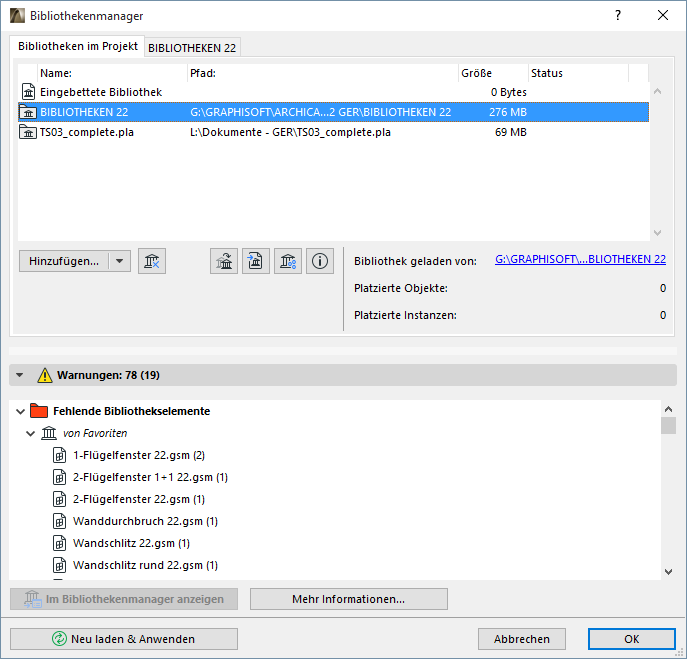Click the warnings list scrollbar up arrow
Viewport: 687px width, 659px height.
(x=669, y=409)
